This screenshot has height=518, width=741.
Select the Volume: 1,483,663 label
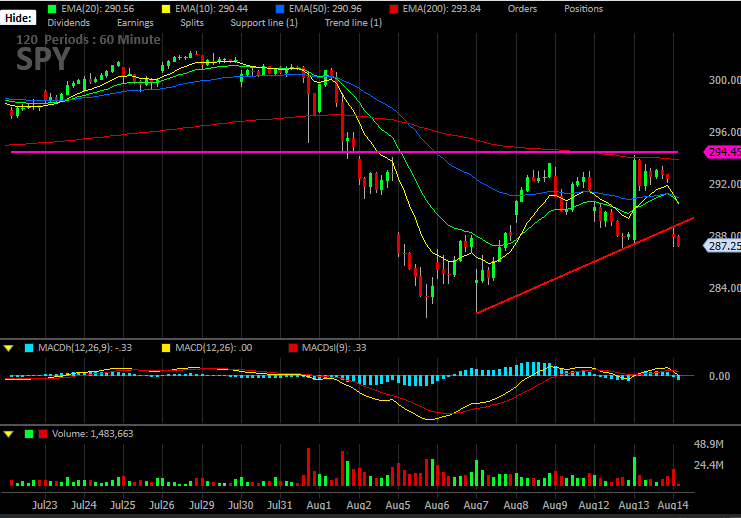(x=93, y=434)
